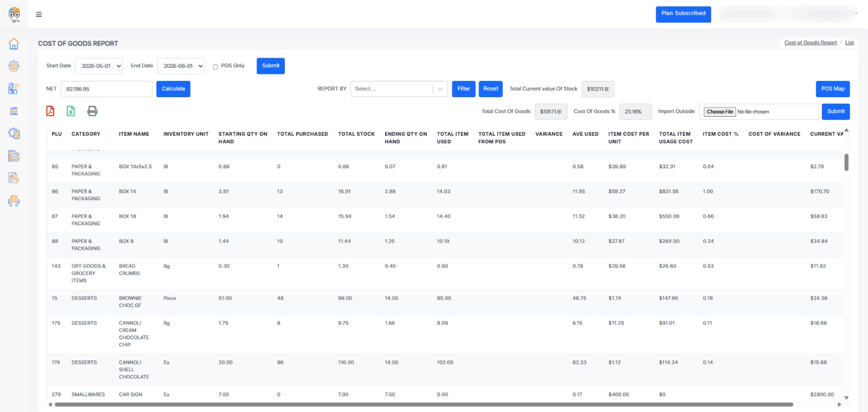Open the End Date dropdown
Image resolution: width=868 pixels, height=412 pixels.
[x=181, y=66]
